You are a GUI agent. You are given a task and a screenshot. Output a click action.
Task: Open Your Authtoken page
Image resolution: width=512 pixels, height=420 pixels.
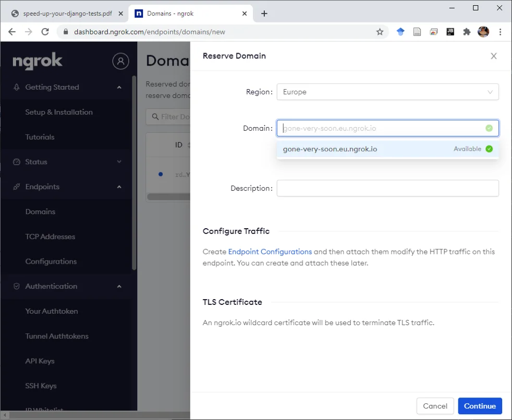tap(52, 311)
